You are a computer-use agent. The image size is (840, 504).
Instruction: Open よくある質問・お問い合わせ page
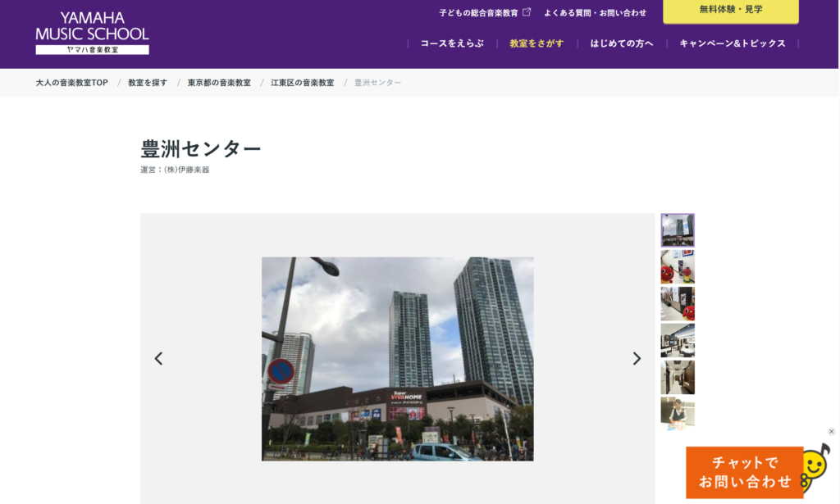596,13
